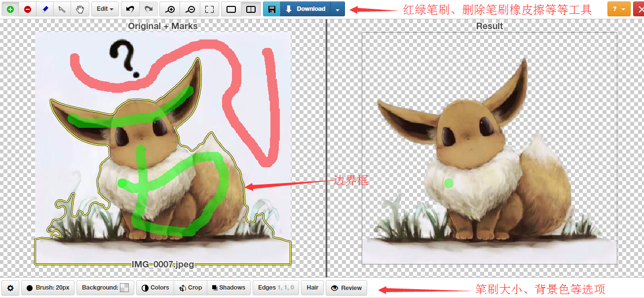644x298 pixels.
Task: Select the scalpel tool
Action: [x=62, y=9]
